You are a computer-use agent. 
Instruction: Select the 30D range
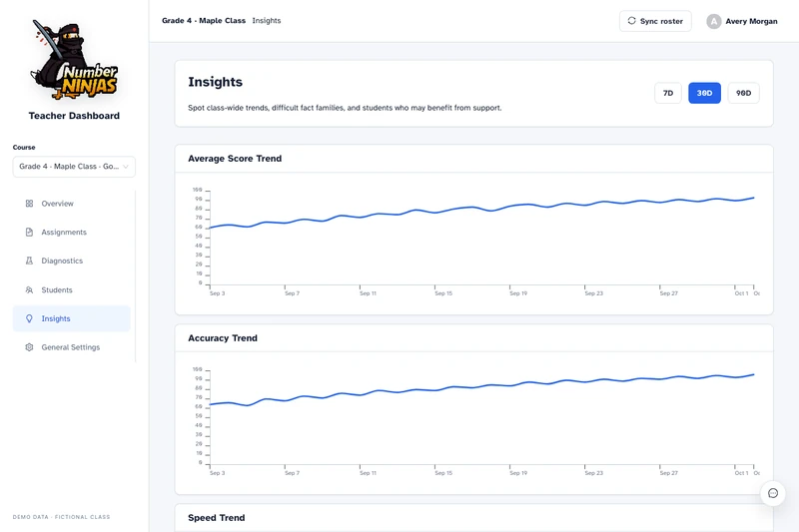[705, 93]
